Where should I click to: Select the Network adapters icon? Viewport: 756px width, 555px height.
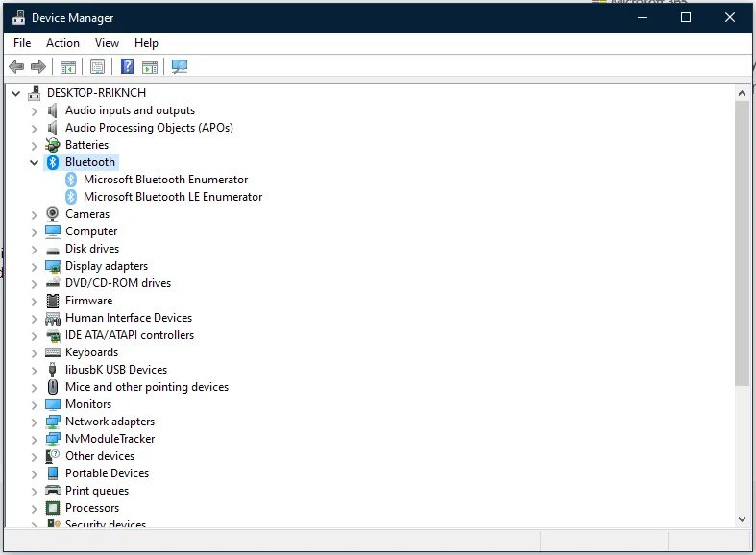[53, 422]
